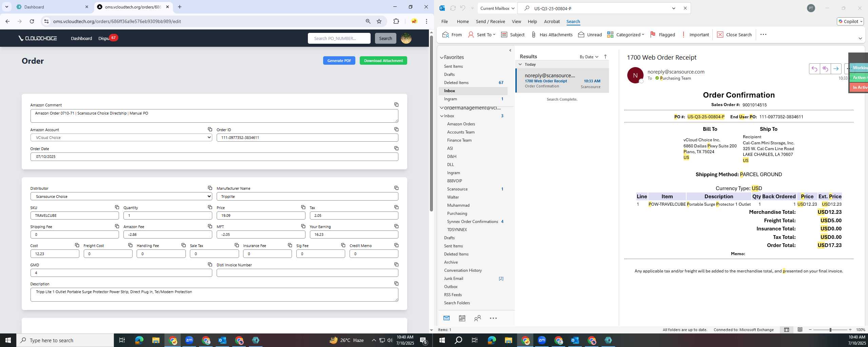Clear the Outlook search box
Image resolution: width=868 pixels, height=347 pixels.
pyautogui.click(x=685, y=8)
